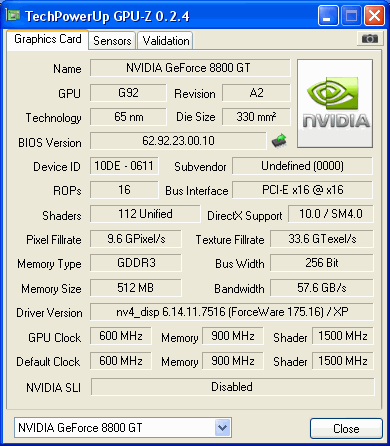Viewport: 390px width, 446px height.
Task: Select the Graphics Card tab
Action: click(x=48, y=39)
